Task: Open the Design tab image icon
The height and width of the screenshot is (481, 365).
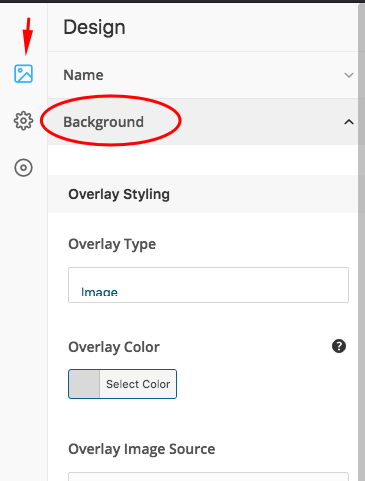Action: [x=23, y=73]
